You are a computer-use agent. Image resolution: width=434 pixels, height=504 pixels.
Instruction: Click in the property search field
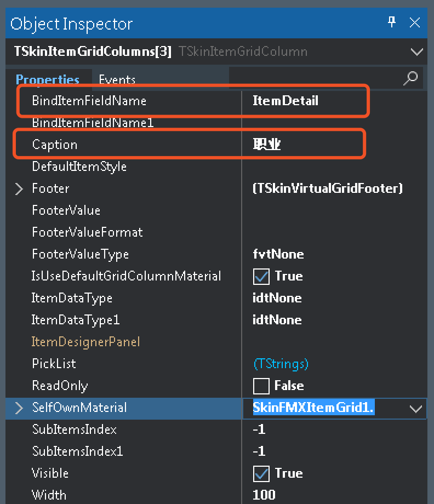tap(315, 77)
